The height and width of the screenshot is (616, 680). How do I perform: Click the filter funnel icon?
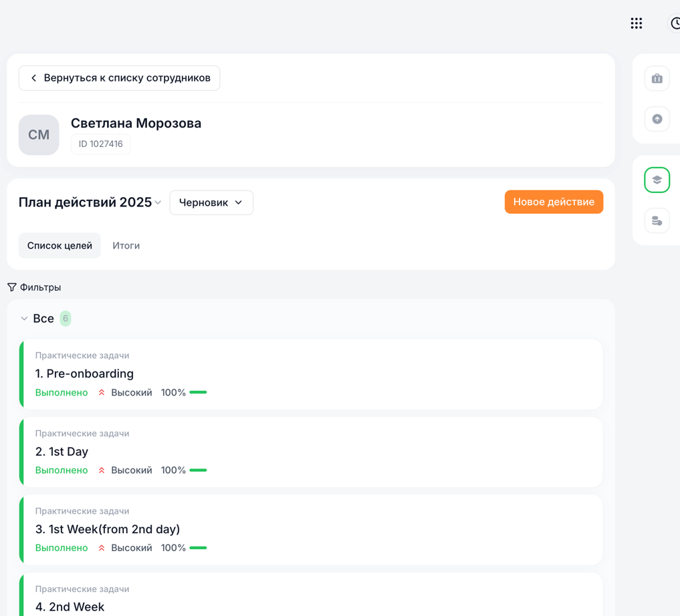tap(12, 287)
